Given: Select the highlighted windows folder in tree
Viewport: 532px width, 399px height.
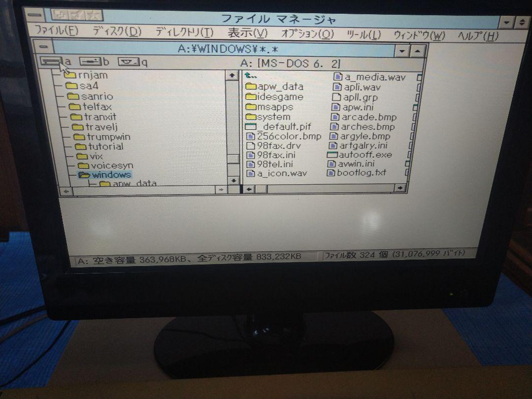Looking at the screenshot, I should (105, 175).
